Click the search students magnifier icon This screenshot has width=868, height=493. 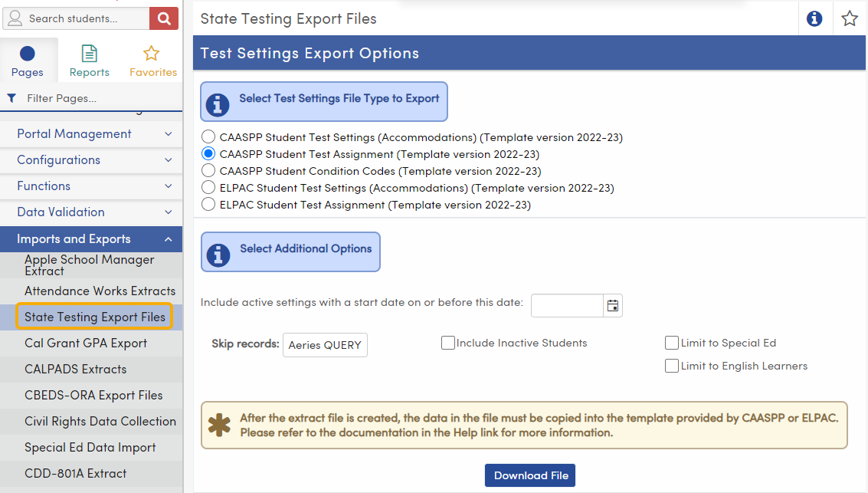click(x=163, y=18)
